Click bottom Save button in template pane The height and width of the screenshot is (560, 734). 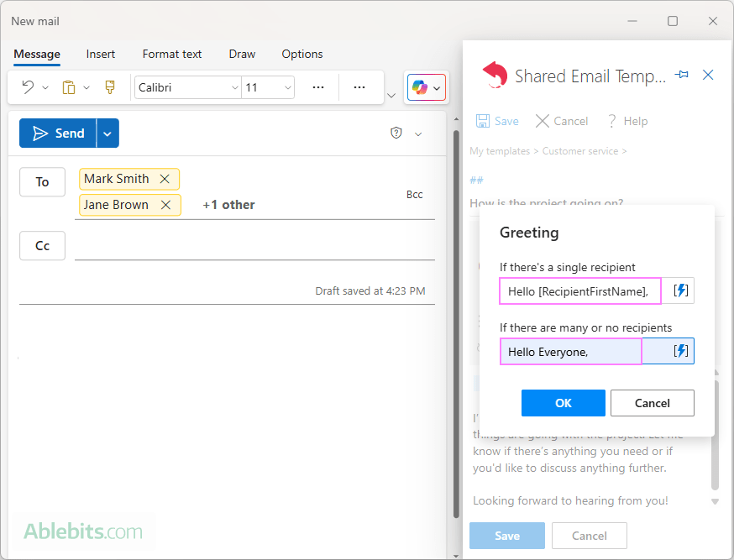(x=507, y=536)
